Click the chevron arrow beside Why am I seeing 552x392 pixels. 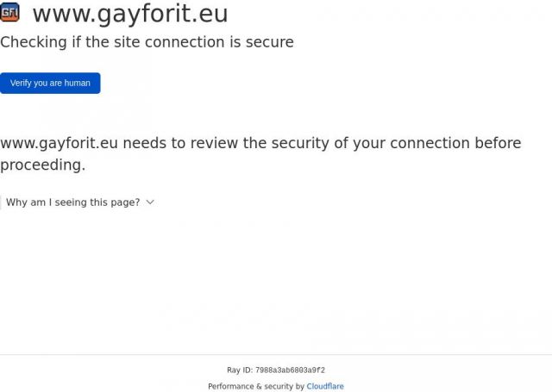pos(150,202)
